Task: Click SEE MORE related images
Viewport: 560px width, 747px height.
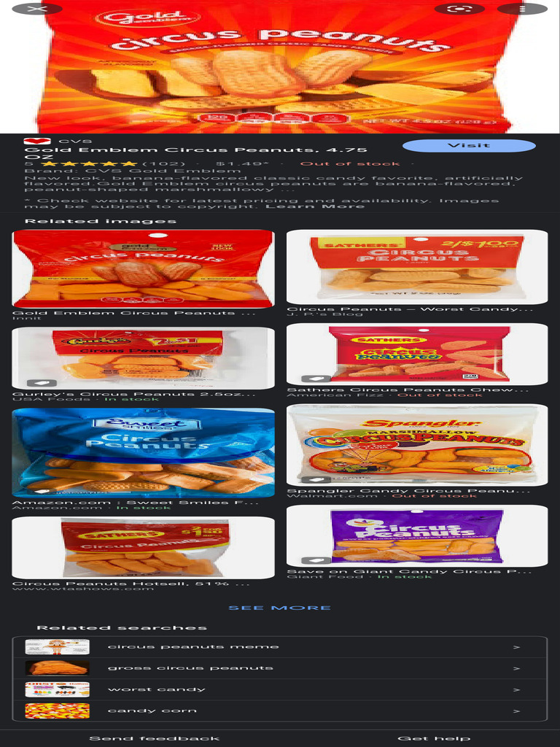Action: [x=279, y=608]
